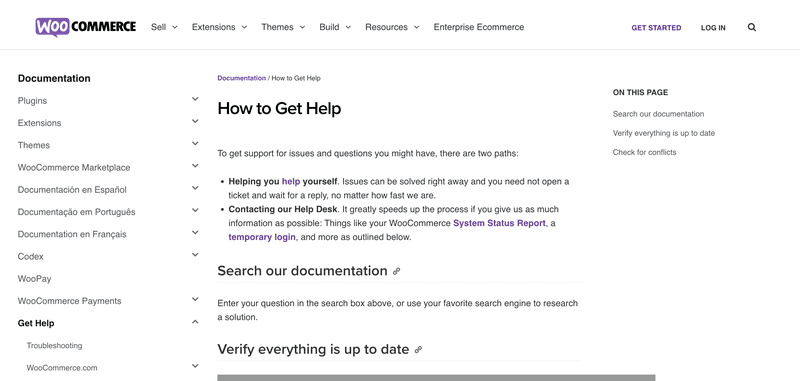This screenshot has height=381, width=800.
Task: Expand WooCommerce Payments chevron
Action: (195, 299)
